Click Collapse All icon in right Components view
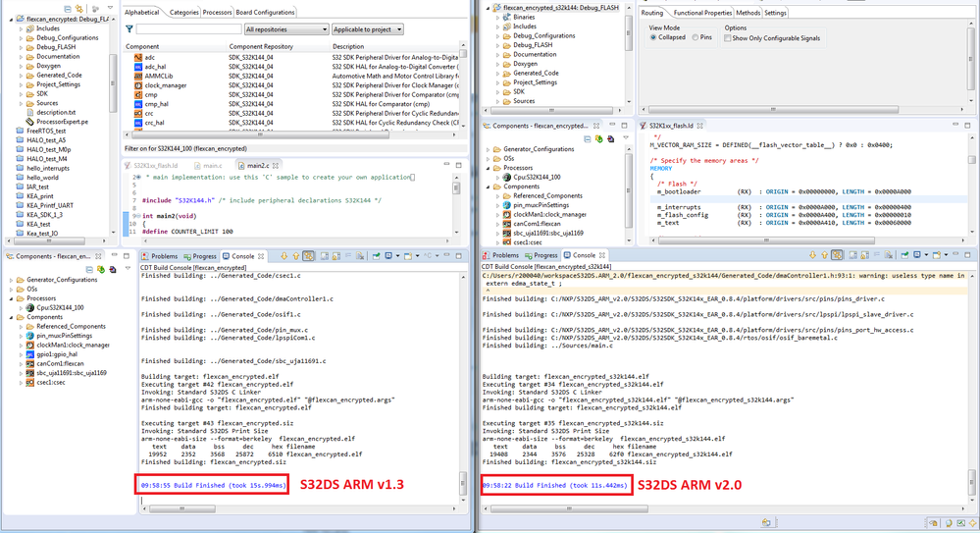This screenshot has height=533, width=980. [x=588, y=138]
